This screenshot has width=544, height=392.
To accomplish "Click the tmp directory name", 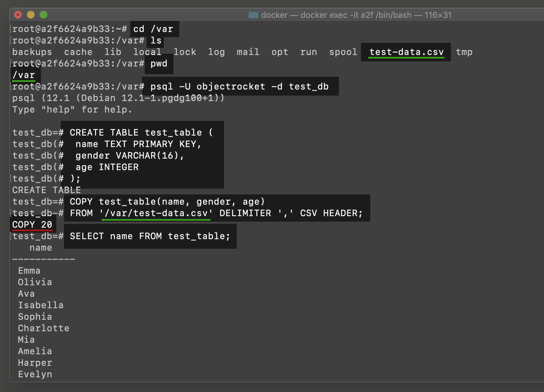I will point(465,52).
